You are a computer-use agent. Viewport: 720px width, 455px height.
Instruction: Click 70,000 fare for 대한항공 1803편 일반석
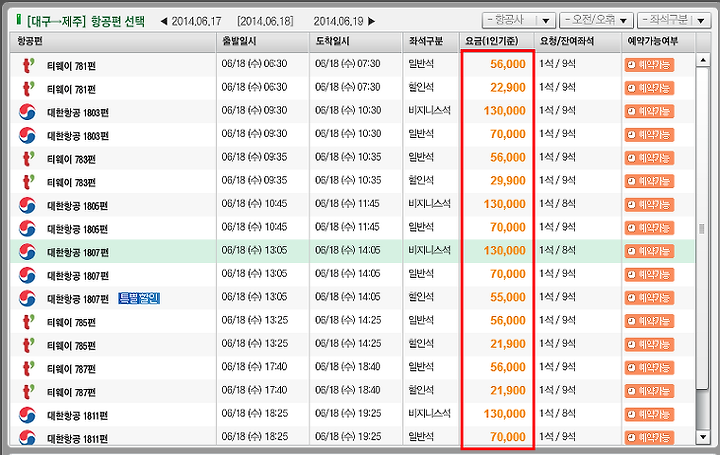pos(507,134)
